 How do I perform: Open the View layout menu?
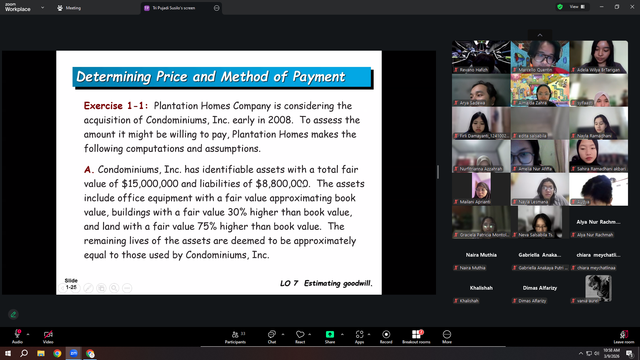click(577, 7)
